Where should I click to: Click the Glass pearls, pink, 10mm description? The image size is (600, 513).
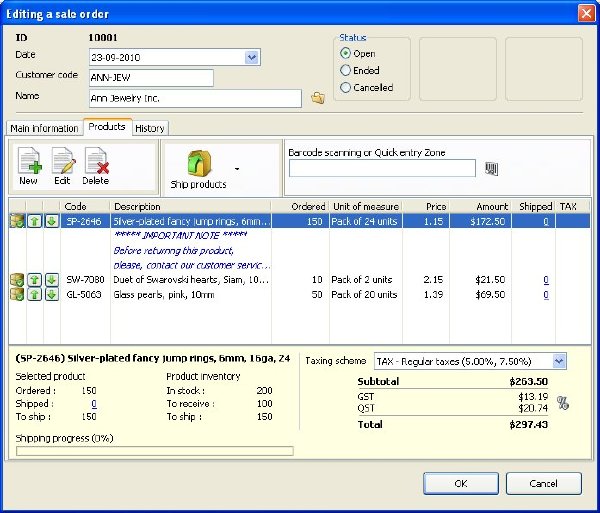(x=164, y=295)
